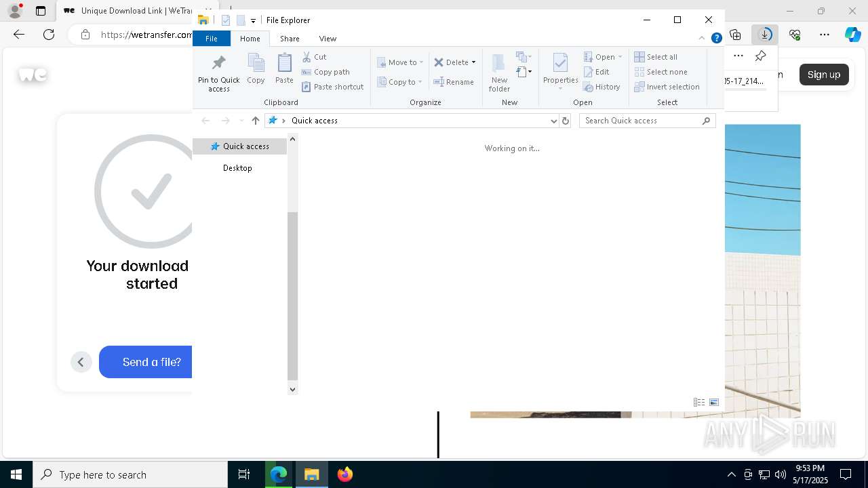Open the notification center
The height and width of the screenshot is (488, 868).
(846, 474)
